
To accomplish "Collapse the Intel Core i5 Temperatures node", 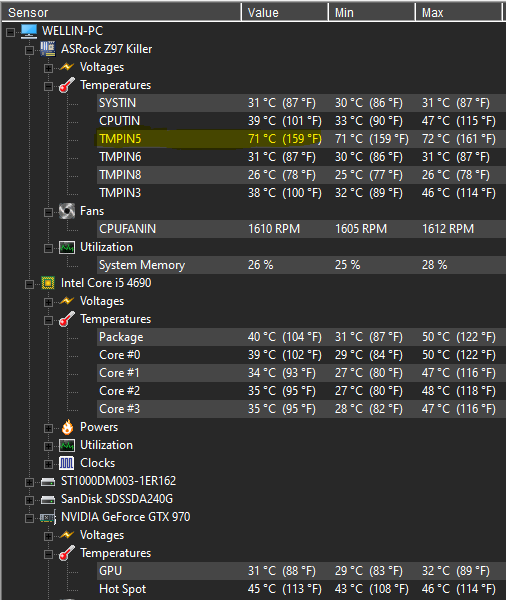I will coord(48,320).
